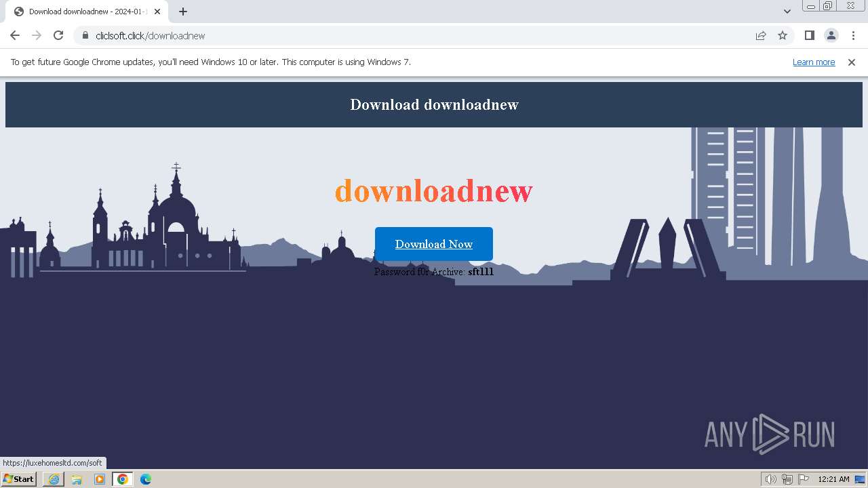Dismiss the Chrome update notification bar
The height and width of the screenshot is (488, 868).
click(x=852, y=62)
